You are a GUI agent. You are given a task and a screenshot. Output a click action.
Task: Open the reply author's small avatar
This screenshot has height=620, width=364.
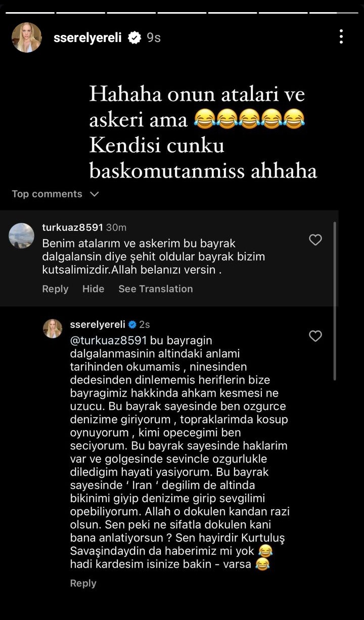coord(53,328)
